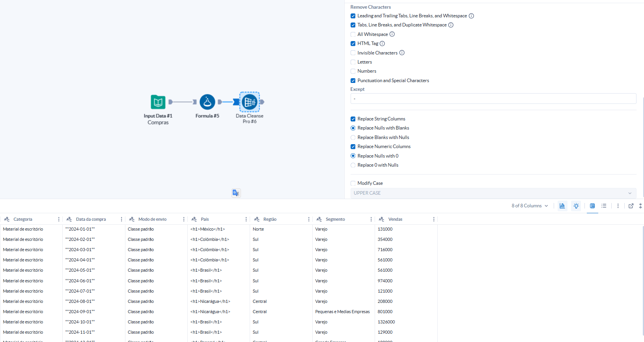Click the Except characters input field
This screenshot has height=342, width=644.
[493, 99]
